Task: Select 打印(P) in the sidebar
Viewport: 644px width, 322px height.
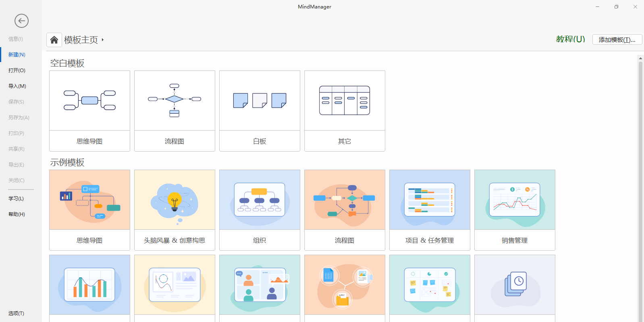Action: click(16, 133)
